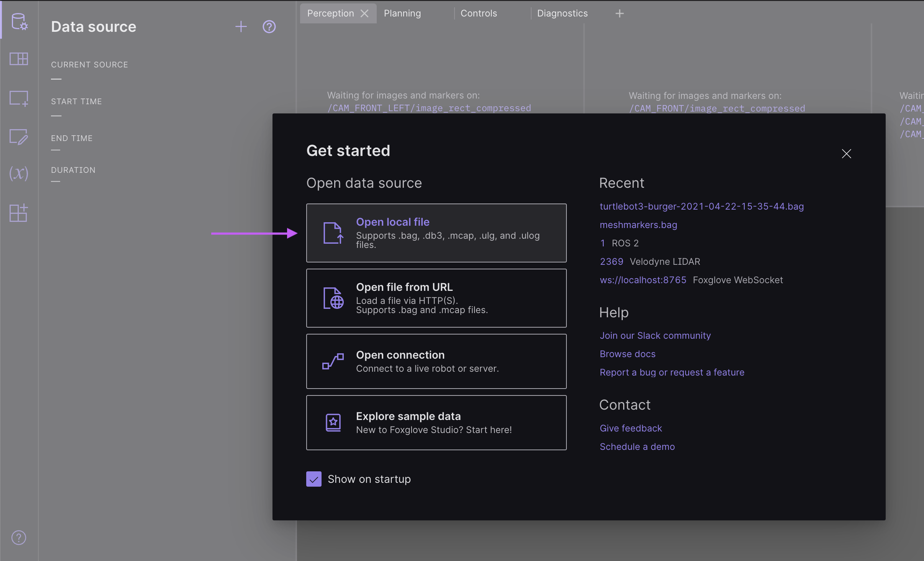924x561 pixels.
Task: Create a new layout tab with the plus
Action: pyautogui.click(x=619, y=13)
